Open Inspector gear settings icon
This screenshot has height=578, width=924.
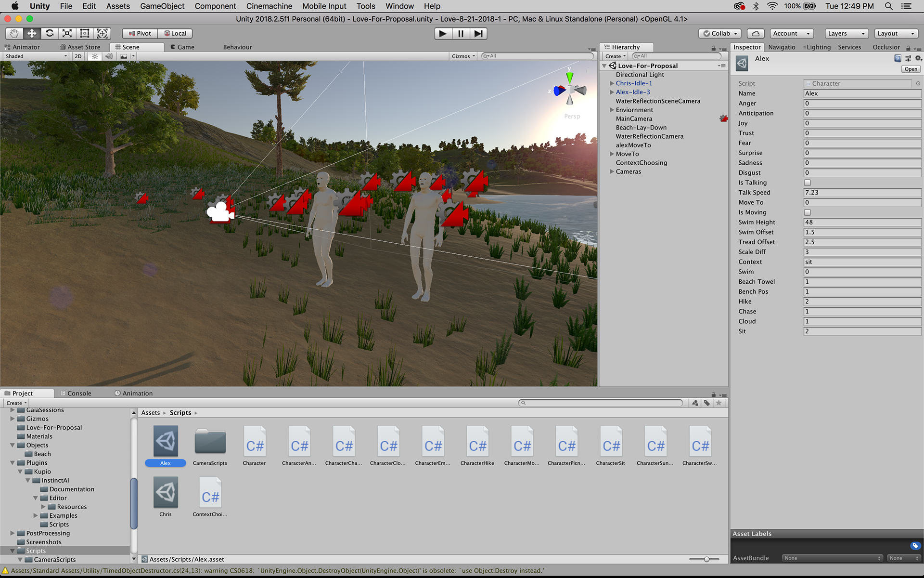(x=918, y=58)
